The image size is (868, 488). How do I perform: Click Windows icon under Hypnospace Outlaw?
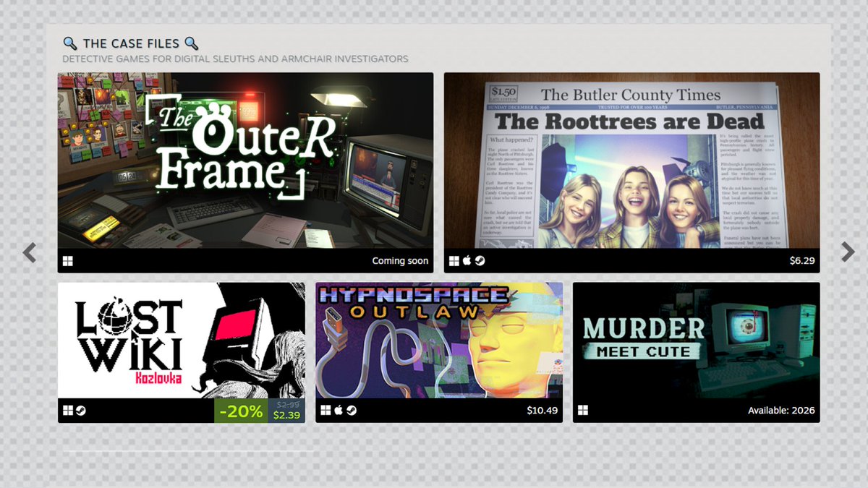click(x=325, y=411)
